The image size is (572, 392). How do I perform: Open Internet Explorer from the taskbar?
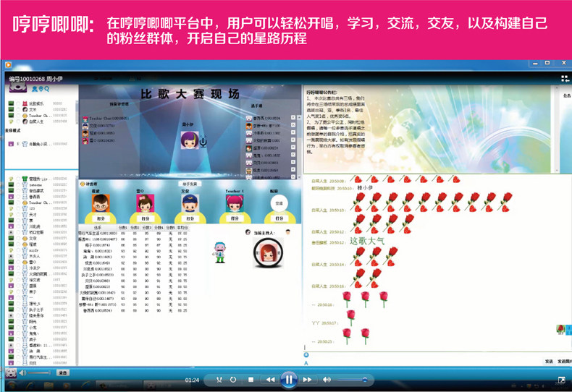(x=29, y=386)
